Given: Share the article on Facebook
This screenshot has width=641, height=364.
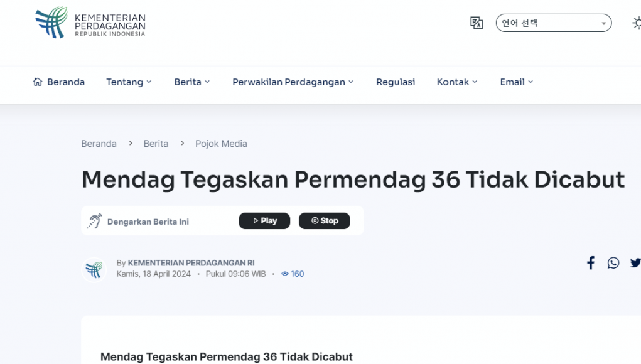Looking at the screenshot, I should [590, 263].
